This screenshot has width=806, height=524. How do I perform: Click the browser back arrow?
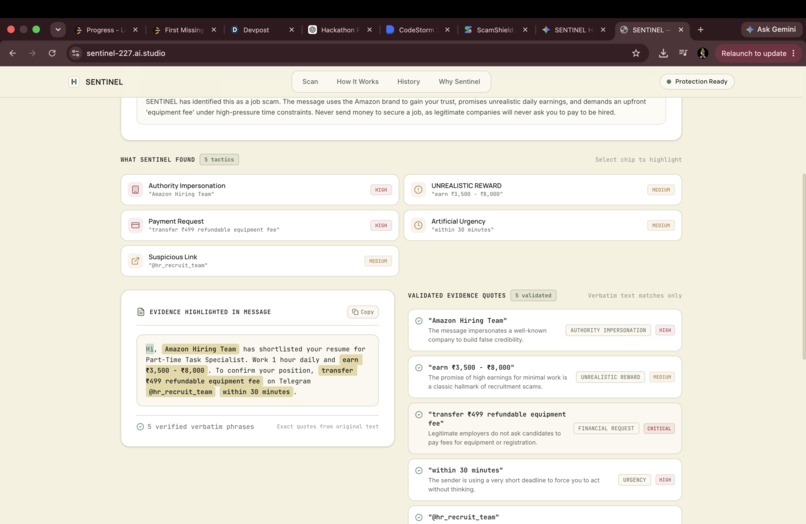coord(13,53)
